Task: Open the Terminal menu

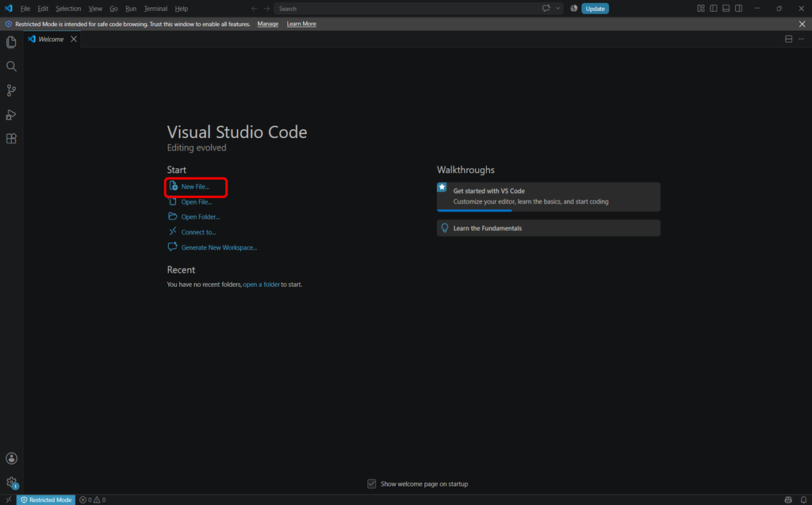Action: [x=155, y=9]
